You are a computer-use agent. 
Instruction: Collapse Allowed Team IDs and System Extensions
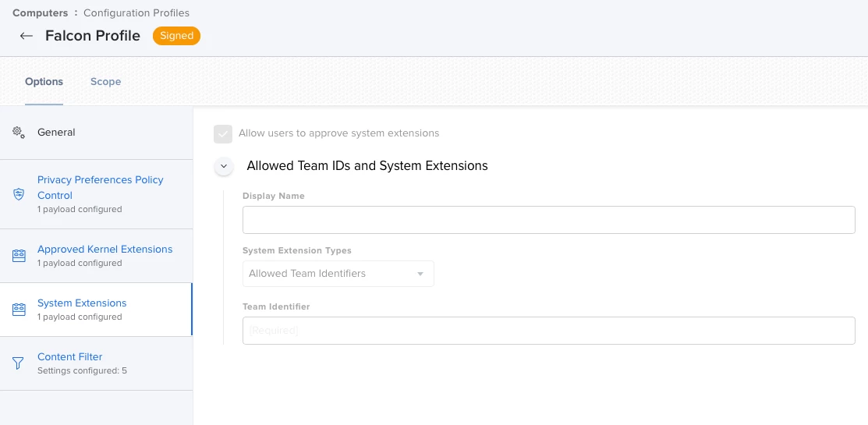click(x=224, y=166)
